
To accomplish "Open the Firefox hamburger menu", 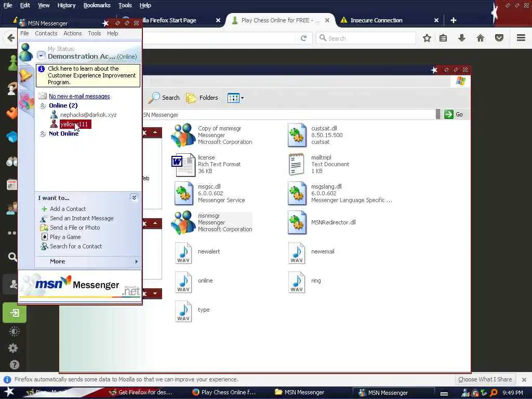I will pos(521,37).
